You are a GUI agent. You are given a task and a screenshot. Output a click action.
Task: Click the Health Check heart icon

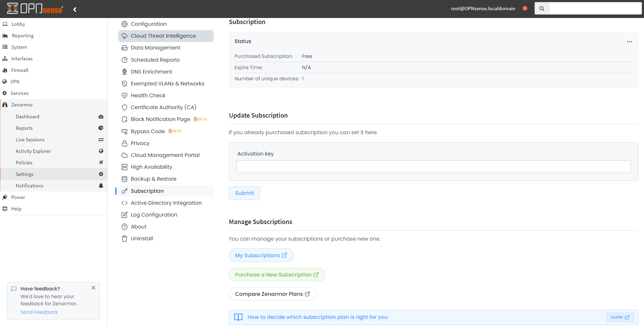(125, 96)
